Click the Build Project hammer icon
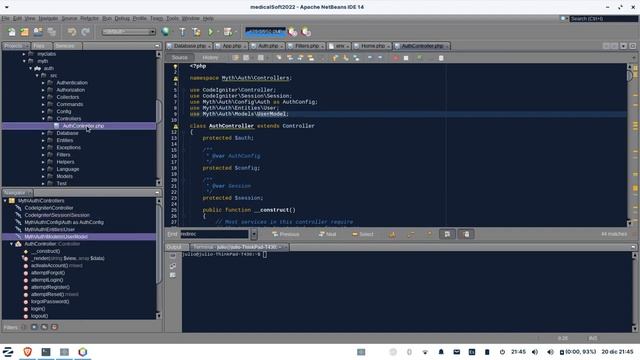 (x=182, y=32)
